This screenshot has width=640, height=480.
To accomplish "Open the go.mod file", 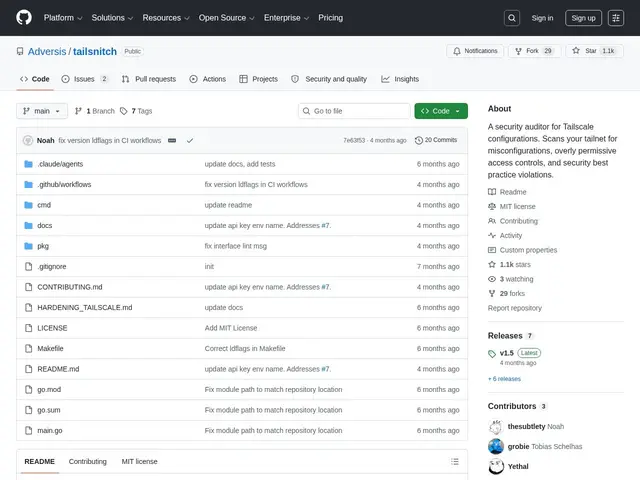I will tap(49, 389).
